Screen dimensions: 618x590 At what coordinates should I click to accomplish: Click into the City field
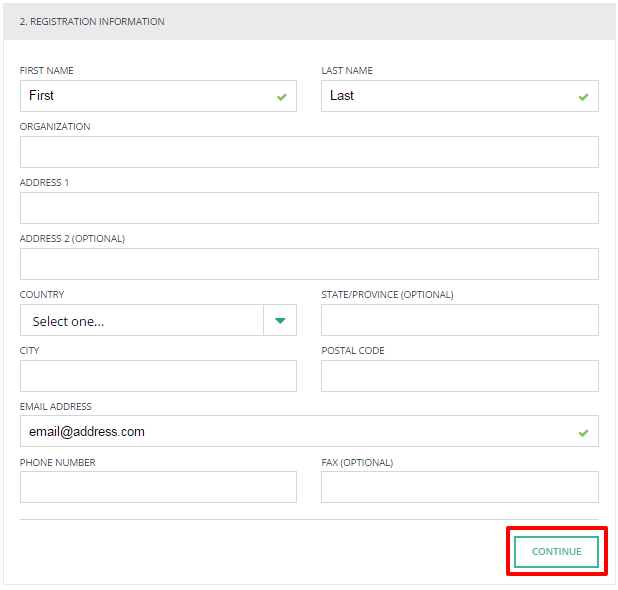(158, 376)
